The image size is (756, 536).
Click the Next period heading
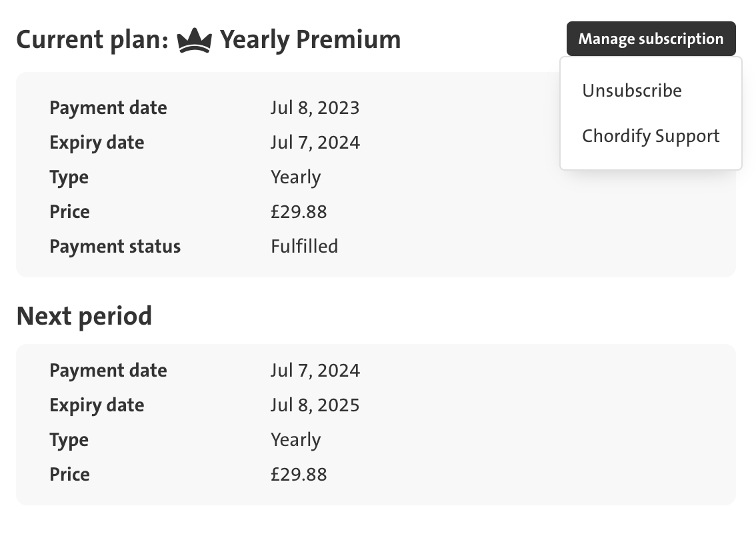pos(84,316)
